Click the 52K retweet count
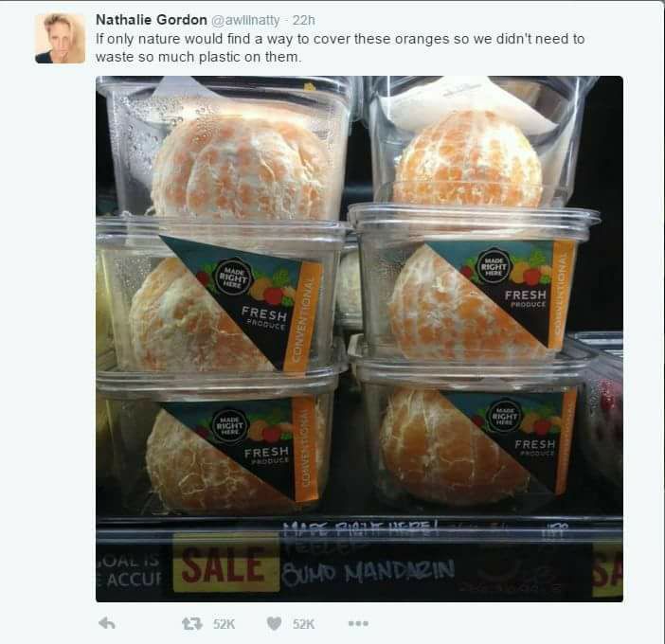The image size is (665, 644). tap(224, 624)
